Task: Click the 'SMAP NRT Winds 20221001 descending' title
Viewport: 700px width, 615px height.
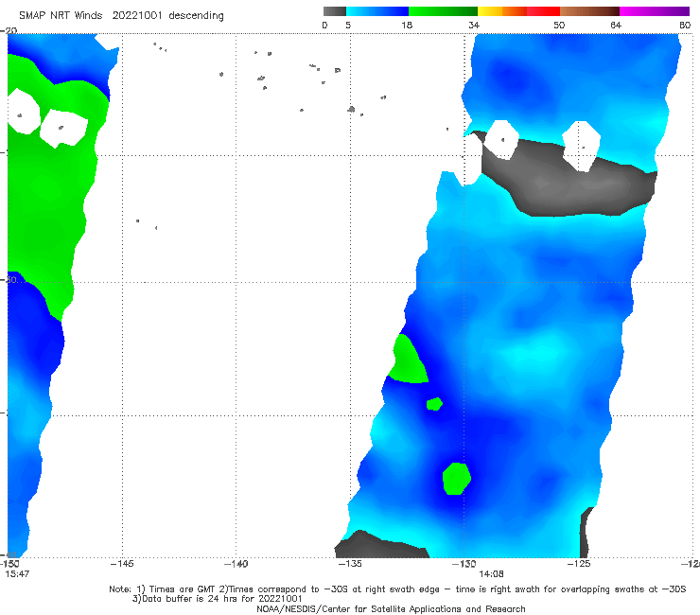Action: [121, 15]
